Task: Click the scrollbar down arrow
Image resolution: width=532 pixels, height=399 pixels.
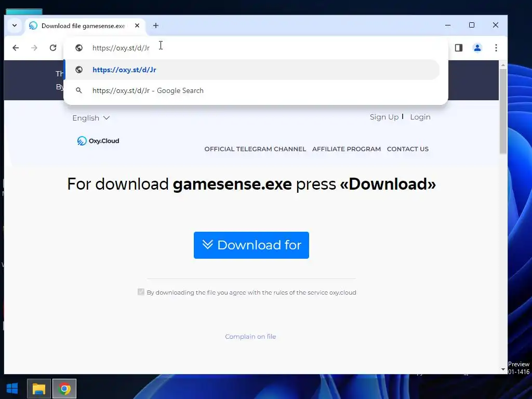Action: coord(503,369)
